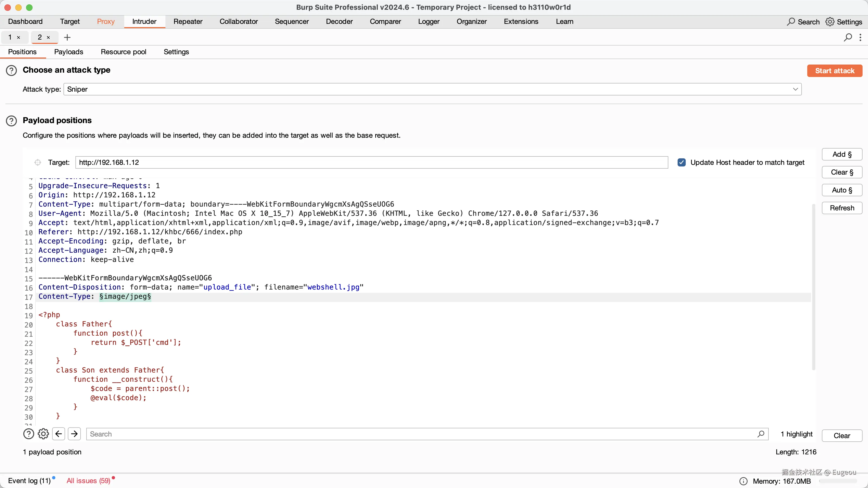This screenshot has width=868, height=488.
Task: Click the Auto § button
Action: click(842, 190)
